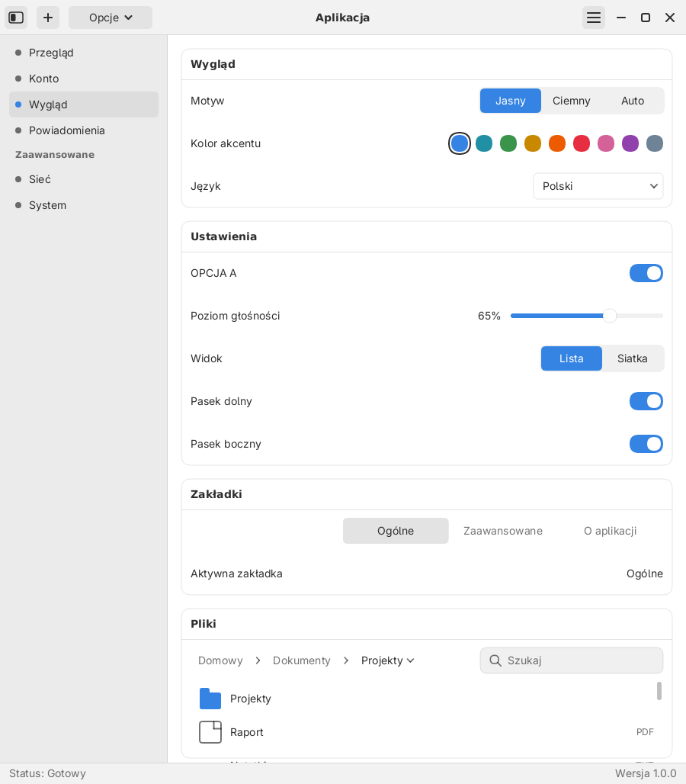The image size is (686, 784).
Task: Select the pink accent color
Action: coord(606,143)
